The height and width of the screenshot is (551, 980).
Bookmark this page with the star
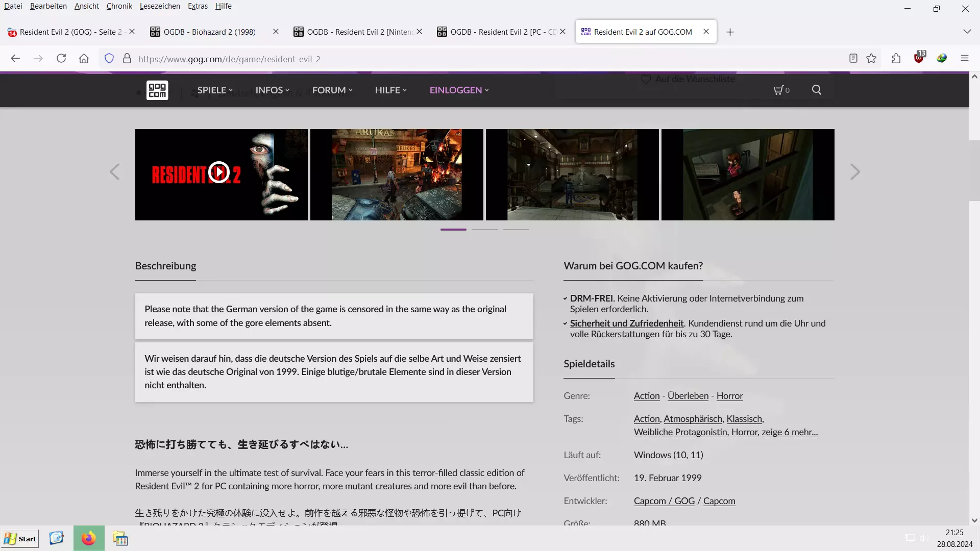[871, 59]
